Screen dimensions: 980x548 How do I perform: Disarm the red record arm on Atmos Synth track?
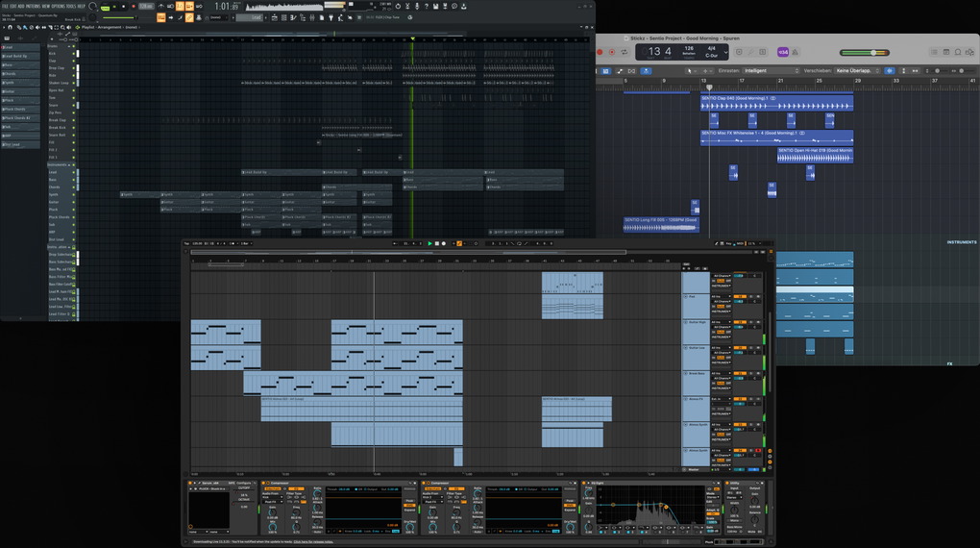point(758,450)
